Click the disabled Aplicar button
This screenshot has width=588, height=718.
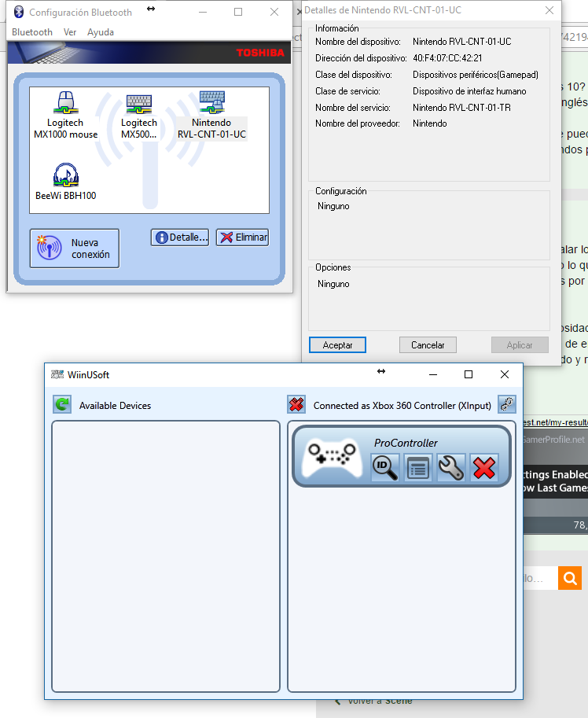(520, 344)
